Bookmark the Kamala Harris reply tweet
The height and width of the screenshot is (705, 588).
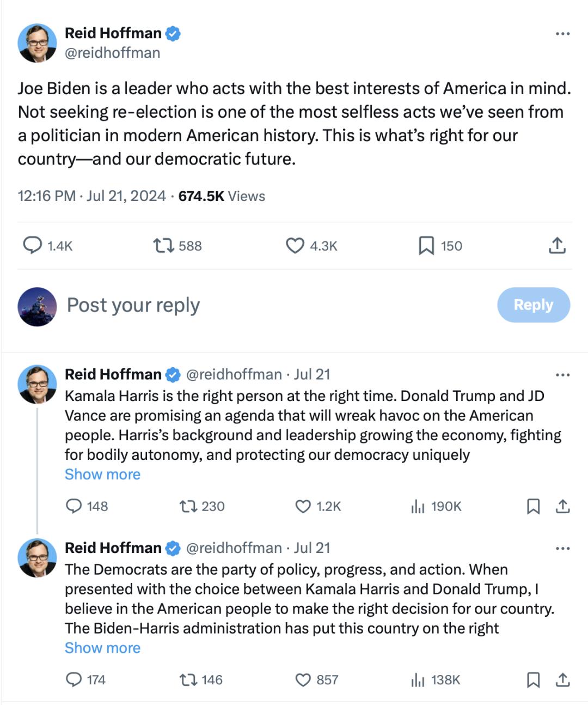533,507
